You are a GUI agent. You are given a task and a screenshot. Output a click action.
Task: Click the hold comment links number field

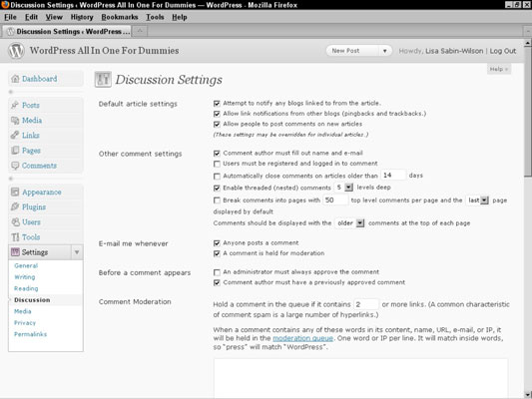365,304
